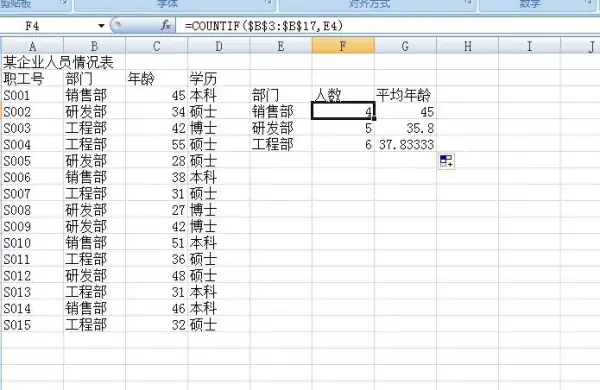Click count cell showing 6

click(343, 144)
